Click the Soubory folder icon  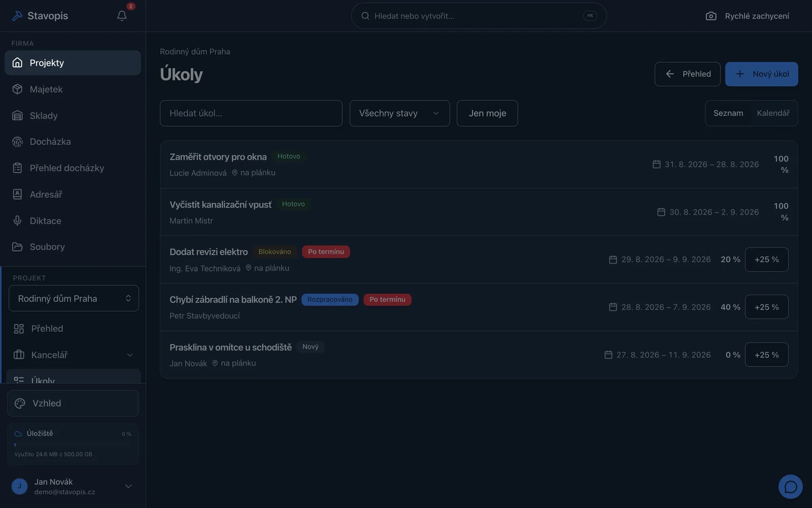[x=17, y=247]
